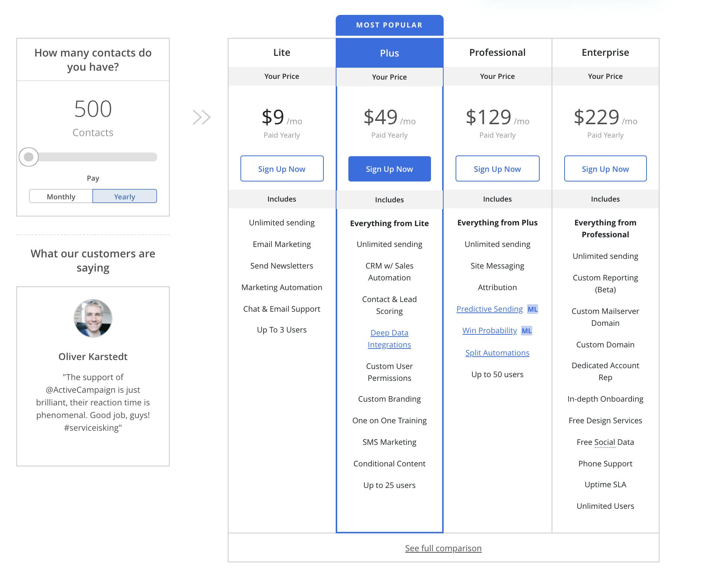Click 'In-depth Onboarding' feature
Screen dimensions: 728x575
click(x=605, y=399)
